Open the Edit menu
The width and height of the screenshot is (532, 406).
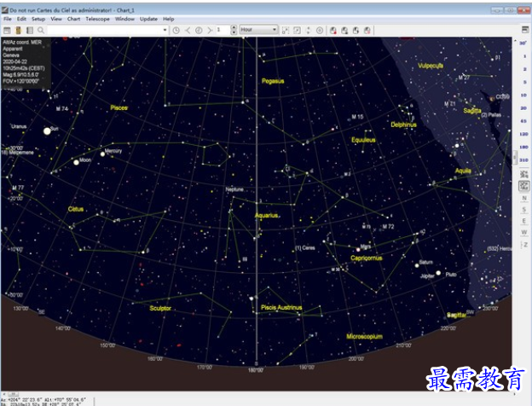click(21, 19)
